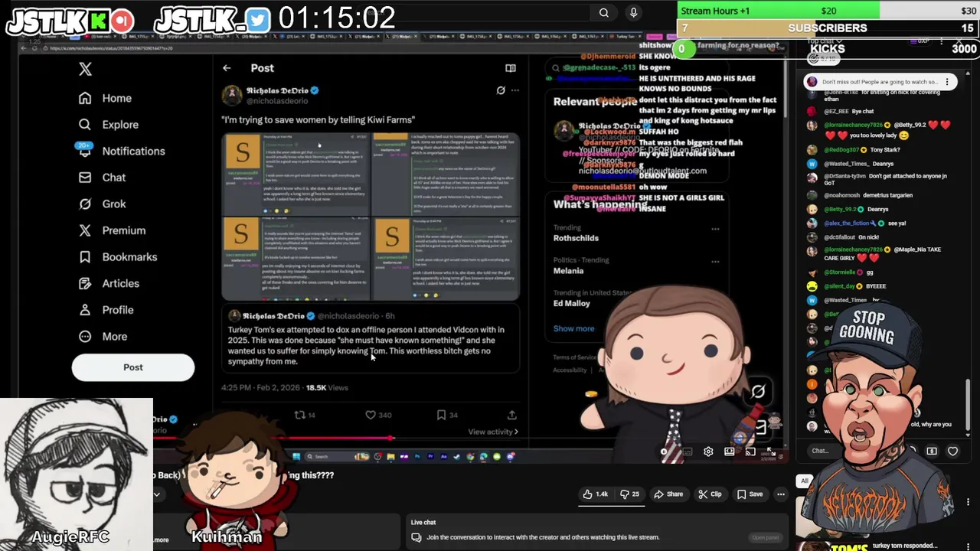Toggle fullscreen in the video player
This screenshot has height=551, width=980.
click(772, 452)
